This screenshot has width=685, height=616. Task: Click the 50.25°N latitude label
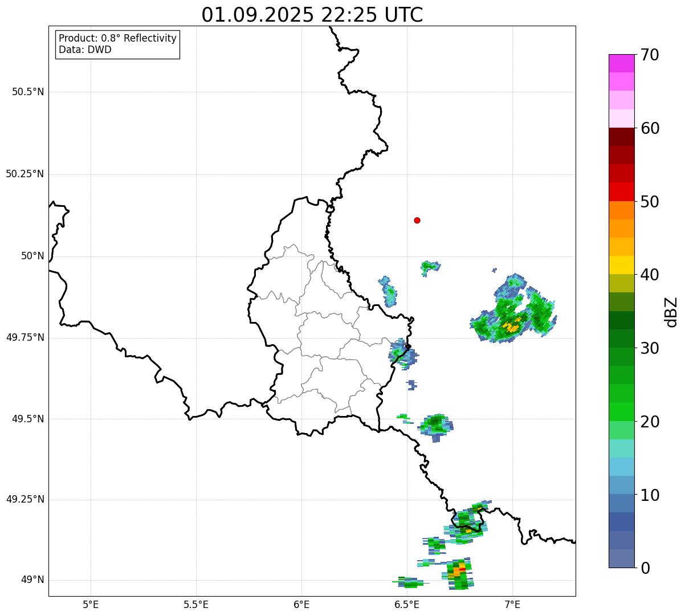click(25, 174)
